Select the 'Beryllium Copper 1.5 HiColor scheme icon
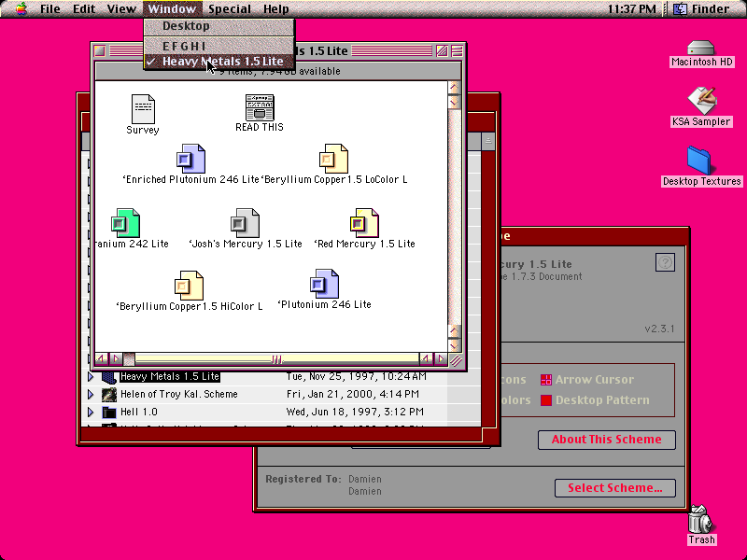The height and width of the screenshot is (560, 747). pos(190,286)
